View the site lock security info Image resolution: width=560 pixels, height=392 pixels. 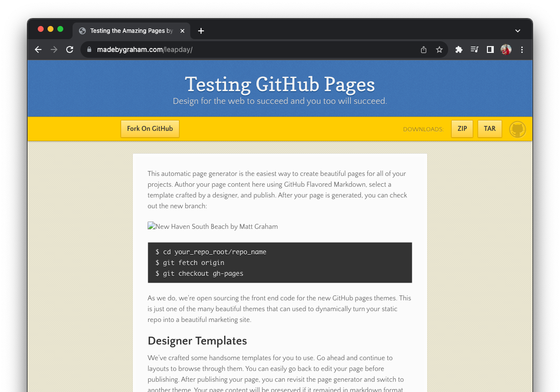click(x=89, y=49)
